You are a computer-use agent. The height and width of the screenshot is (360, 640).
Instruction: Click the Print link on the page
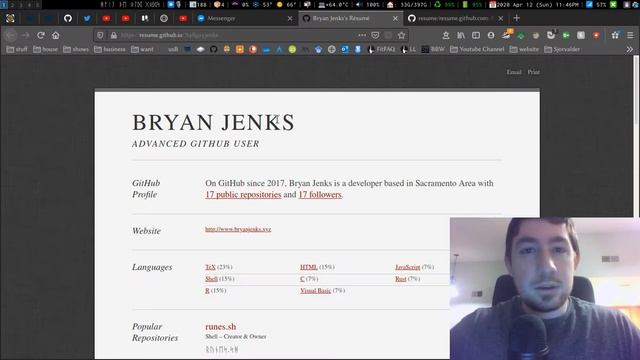(x=533, y=72)
